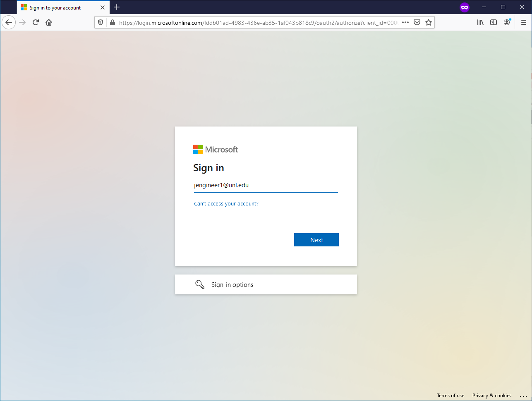Viewport: 532px width, 401px height.
Task: Open Privacy & cookies link
Action: click(x=492, y=396)
